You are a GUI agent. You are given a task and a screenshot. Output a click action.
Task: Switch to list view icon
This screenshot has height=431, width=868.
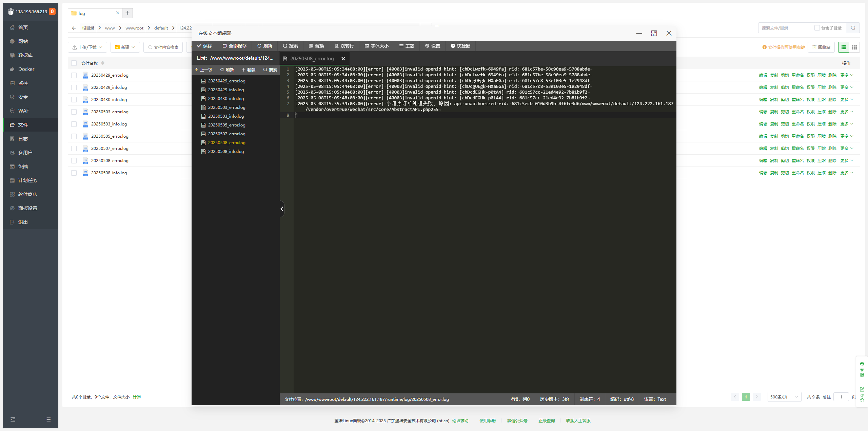pos(844,47)
